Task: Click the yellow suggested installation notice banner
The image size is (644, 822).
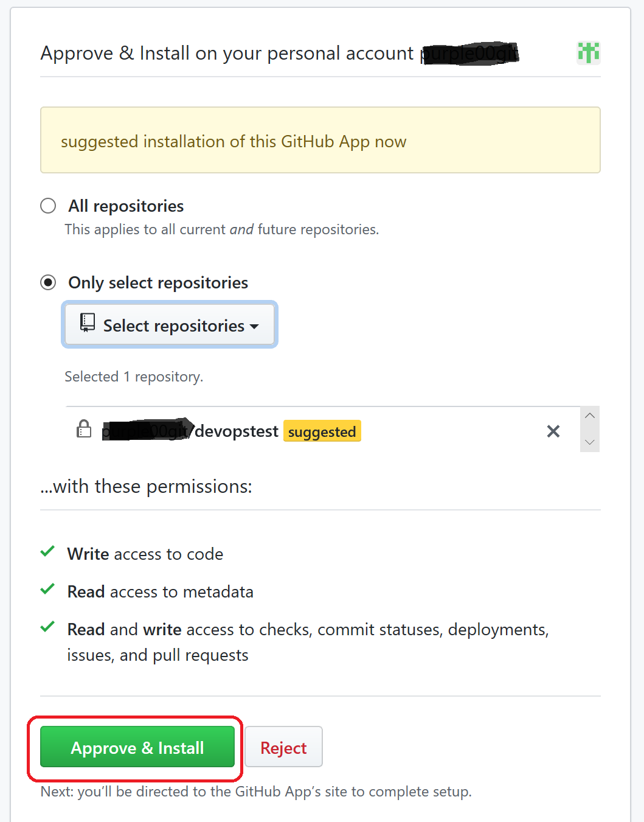Action: pos(320,141)
